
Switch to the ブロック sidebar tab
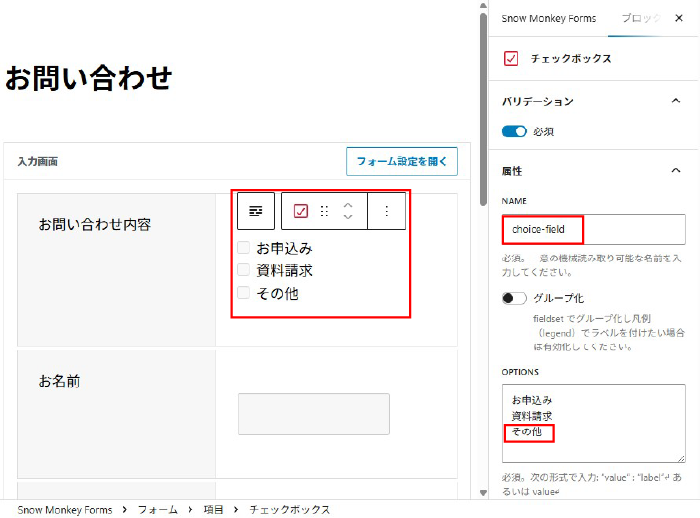pos(640,19)
